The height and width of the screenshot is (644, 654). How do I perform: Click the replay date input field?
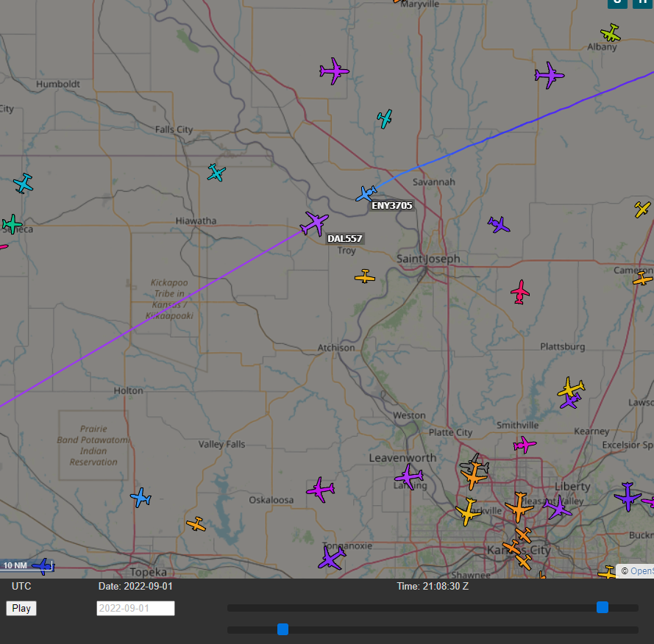pyautogui.click(x=135, y=609)
